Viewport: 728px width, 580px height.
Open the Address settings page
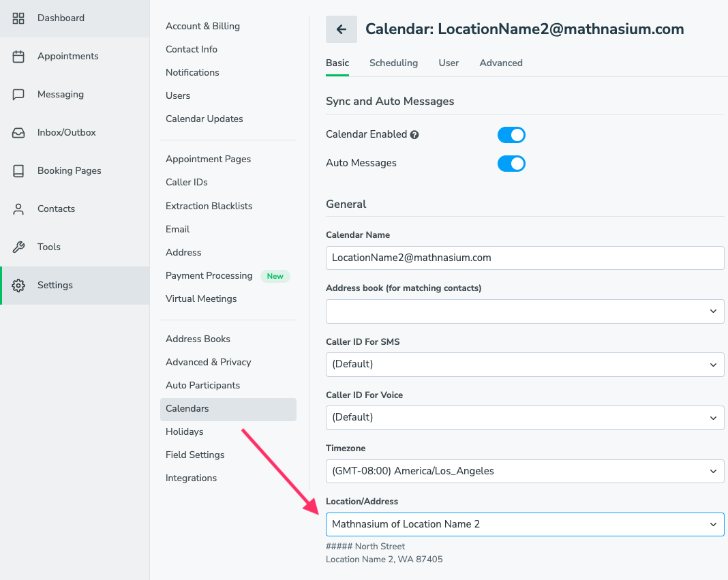coord(183,253)
